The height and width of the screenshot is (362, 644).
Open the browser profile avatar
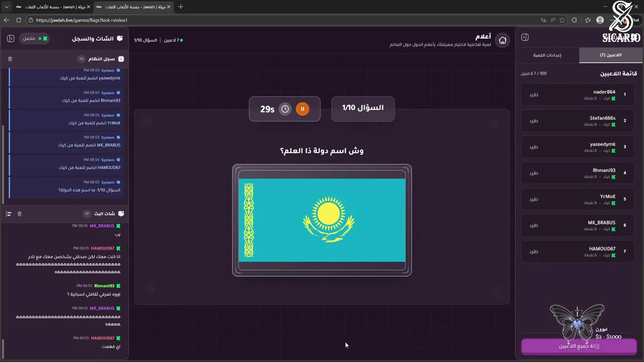600,20
